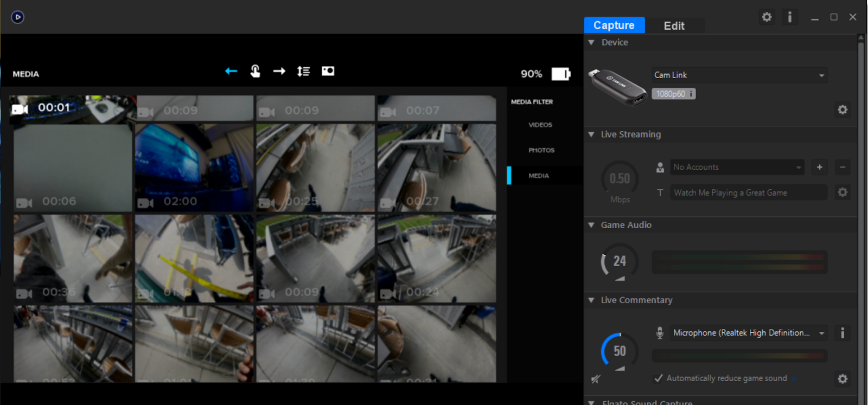The height and width of the screenshot is (405, 868).
Task: Maximize the capture window
Action: pyautogui.click(x=834, y=17)
